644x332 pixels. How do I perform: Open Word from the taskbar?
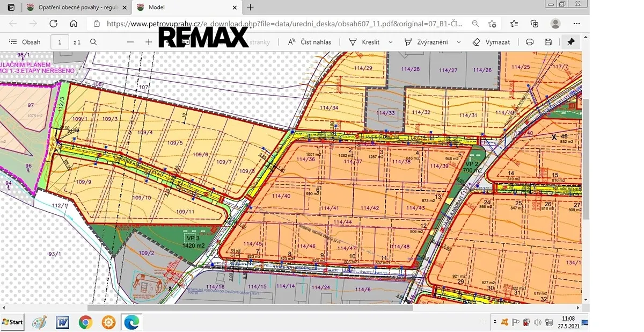[x=63, y=322]
